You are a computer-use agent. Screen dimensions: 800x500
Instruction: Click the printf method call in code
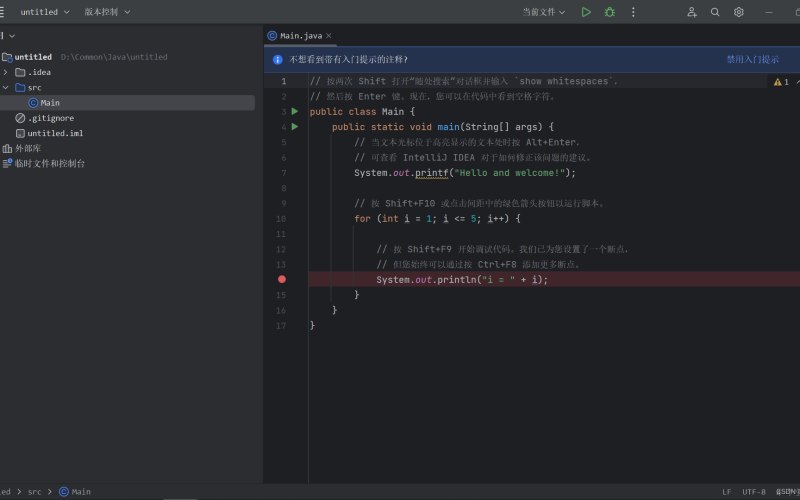coord(431,173)
